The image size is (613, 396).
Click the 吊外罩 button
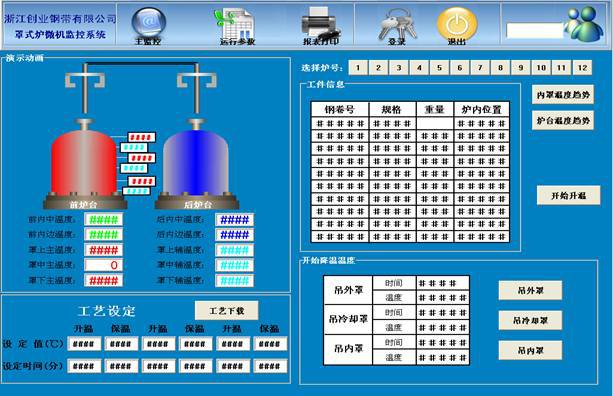531,290
